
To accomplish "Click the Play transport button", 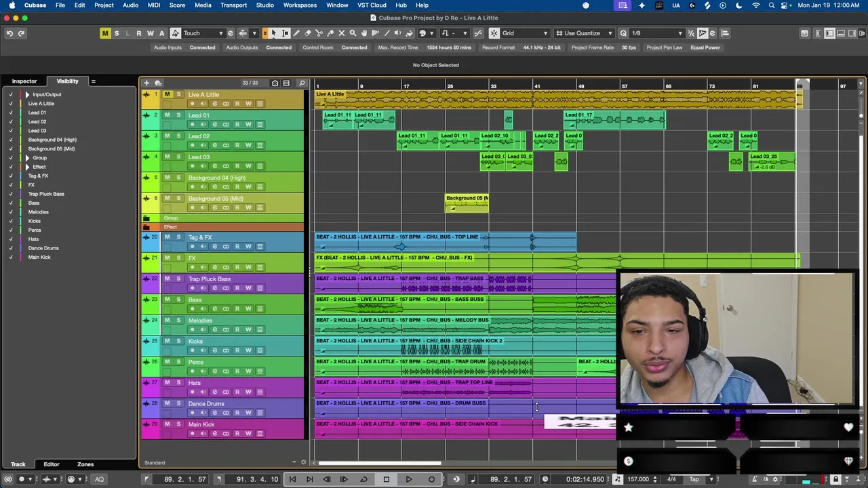I will tap(409, 479).
